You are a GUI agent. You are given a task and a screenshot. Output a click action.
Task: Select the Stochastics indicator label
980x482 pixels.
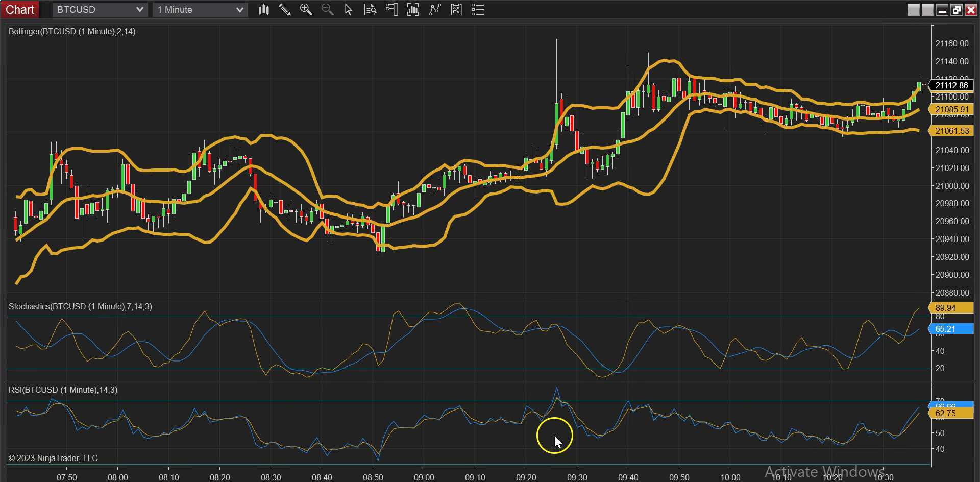(x=80, y=307)
